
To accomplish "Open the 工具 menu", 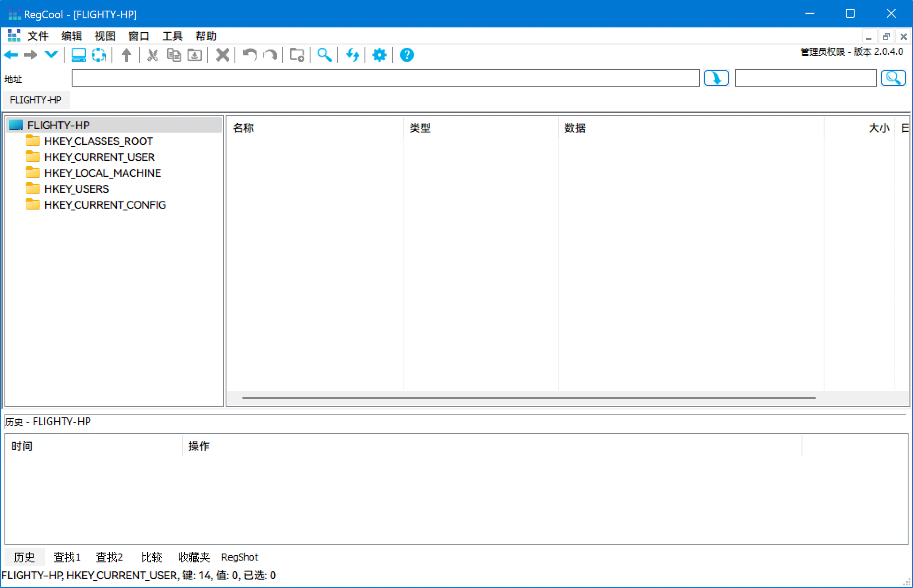I will 172,36.
